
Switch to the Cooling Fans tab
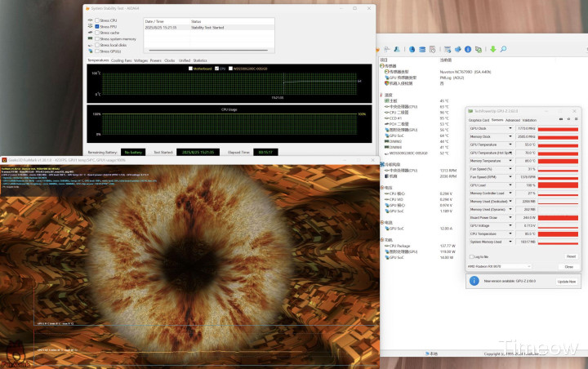[122, 60]
